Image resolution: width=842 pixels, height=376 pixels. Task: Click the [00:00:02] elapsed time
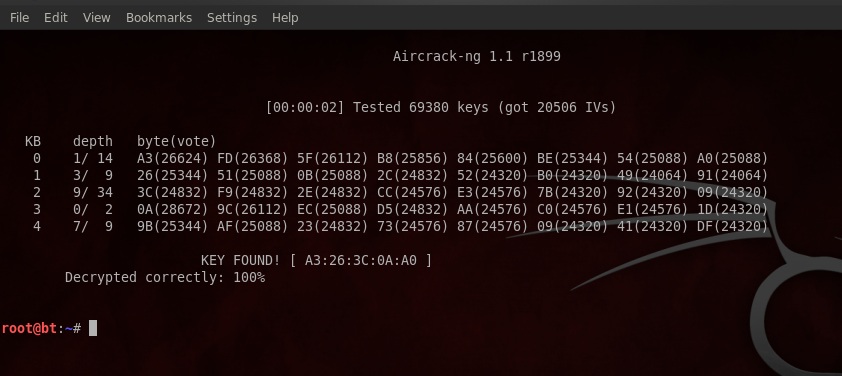[x=305, y=107]
